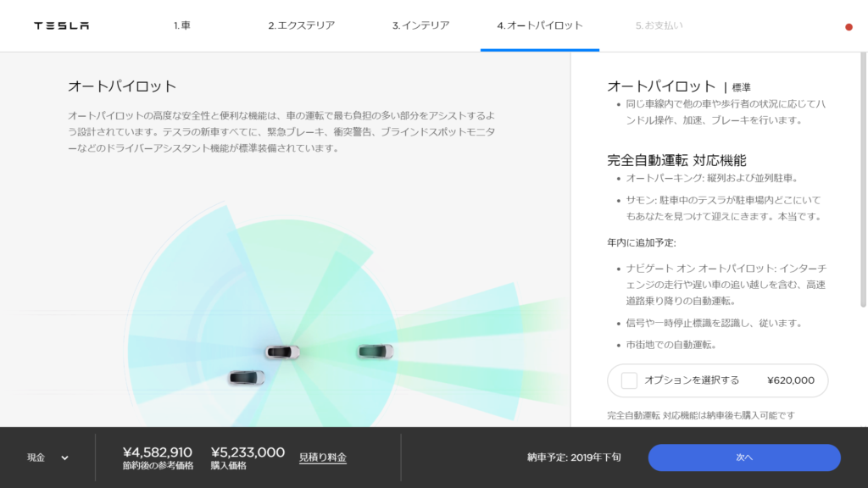
Task: Click the オートパーキング bullet text
Action: click(713, 178)
